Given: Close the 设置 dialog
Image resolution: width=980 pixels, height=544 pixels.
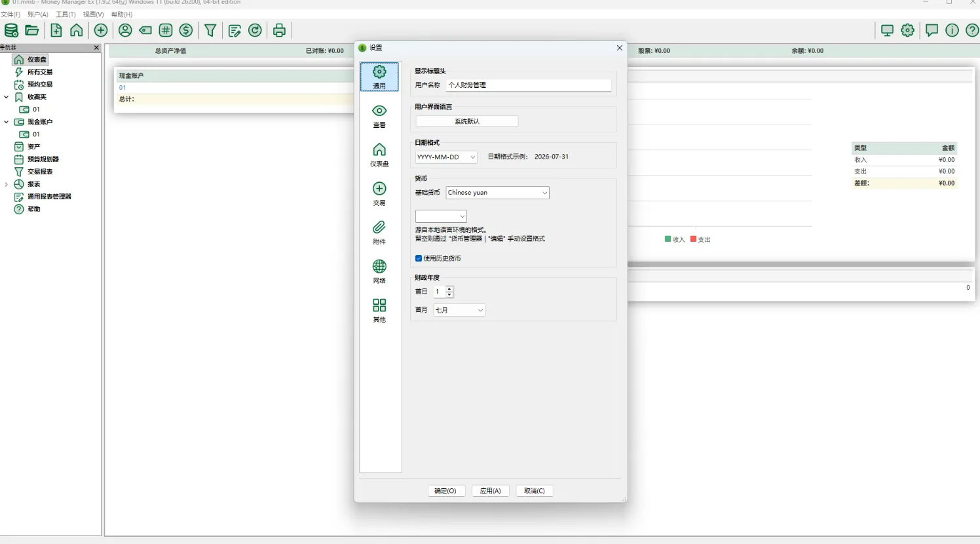Looking at the screenshot, I should click(x=620, y=48).
